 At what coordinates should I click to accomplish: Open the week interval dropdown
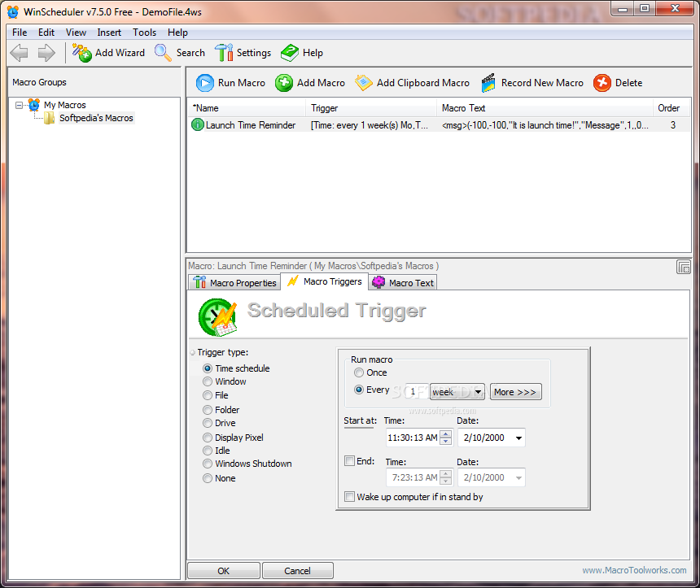[x=478, y=392]
